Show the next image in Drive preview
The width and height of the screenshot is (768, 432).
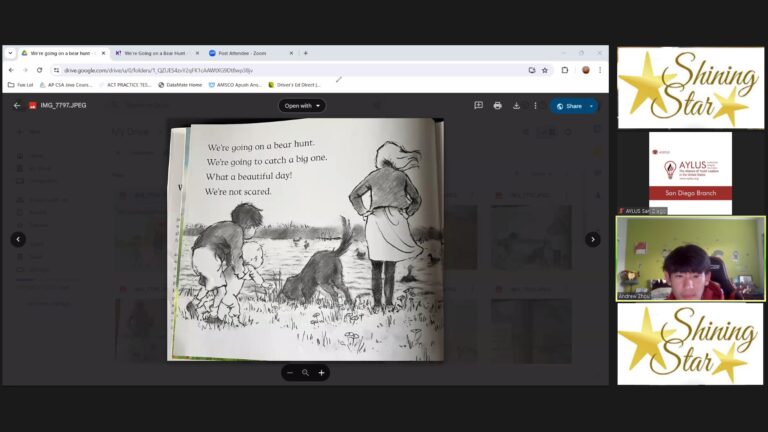[593, 240]
